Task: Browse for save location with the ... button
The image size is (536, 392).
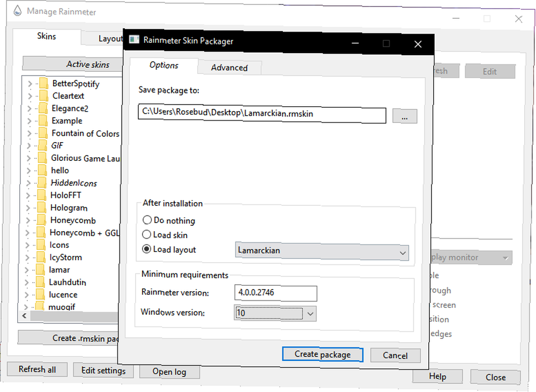Action: [405, 116]
